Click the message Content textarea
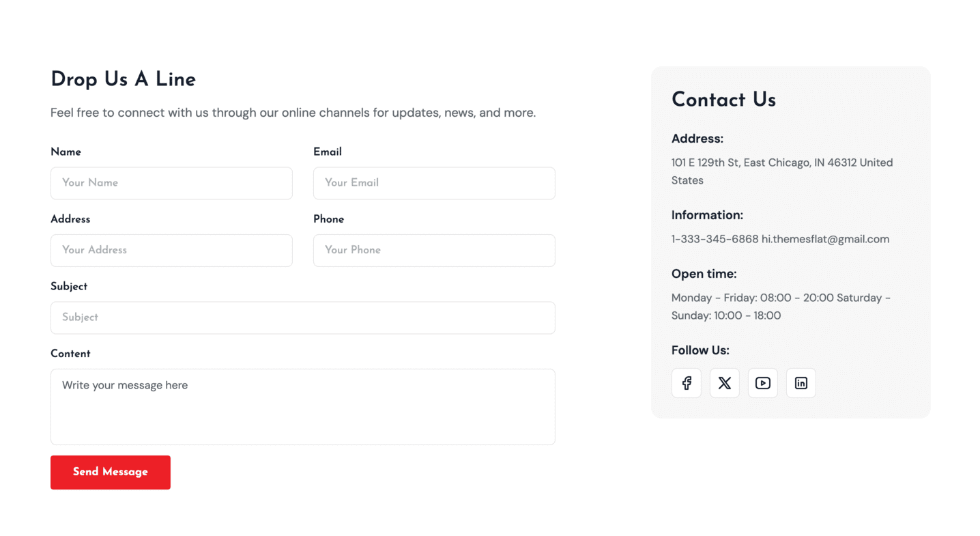The width and height of the screenshot is (980, 536). pyautogui.click(x=302, y=407)
